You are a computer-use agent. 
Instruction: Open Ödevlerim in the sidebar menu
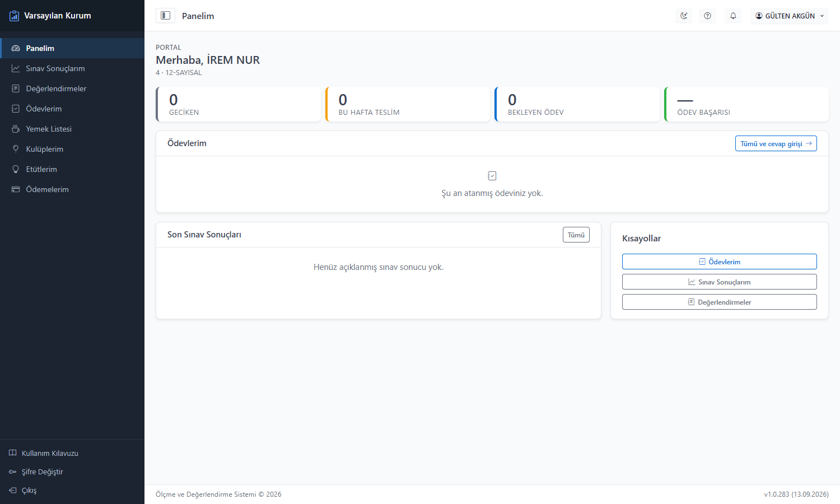point(72,109)
